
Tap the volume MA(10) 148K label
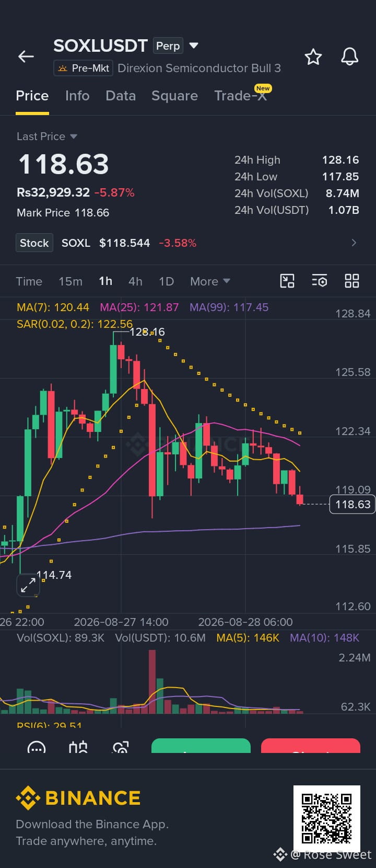click(324, 637)
